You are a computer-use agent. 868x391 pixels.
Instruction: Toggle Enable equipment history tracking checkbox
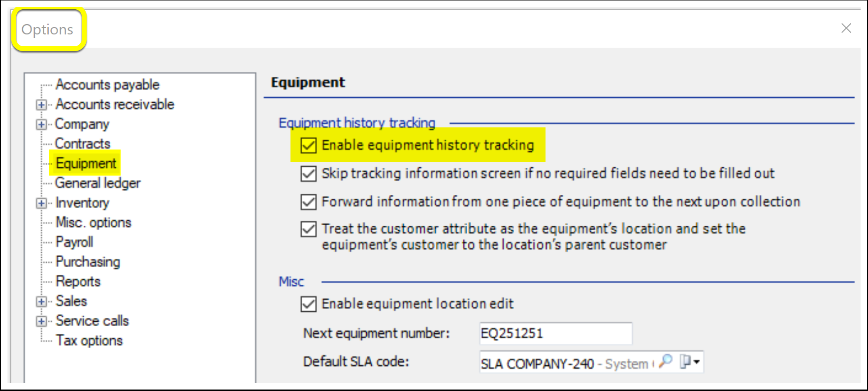coord(309,146)
